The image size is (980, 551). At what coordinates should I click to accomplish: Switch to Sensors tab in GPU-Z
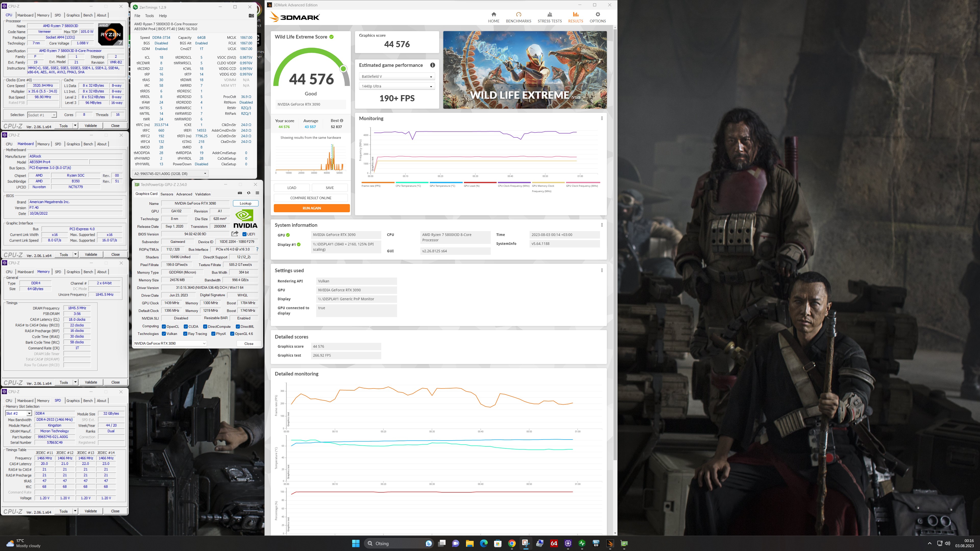pyautogui.click(x=167, y=194)
